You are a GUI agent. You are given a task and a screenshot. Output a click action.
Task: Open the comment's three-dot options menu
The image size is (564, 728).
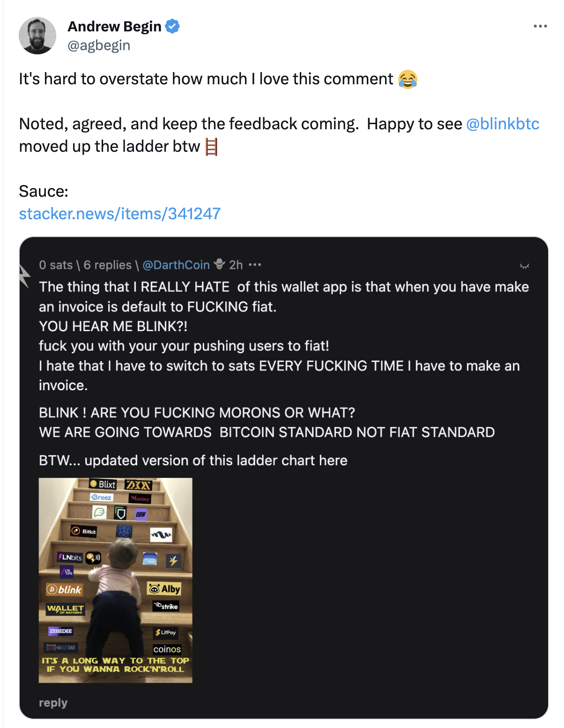tap(255, 265)
